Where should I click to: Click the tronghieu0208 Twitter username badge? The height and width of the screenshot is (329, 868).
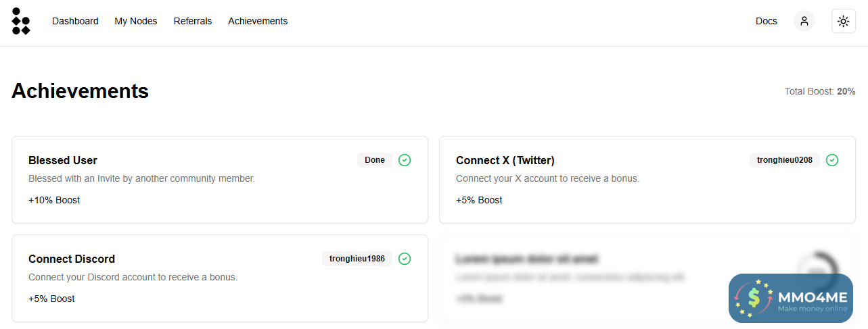[x=785, y=160]
